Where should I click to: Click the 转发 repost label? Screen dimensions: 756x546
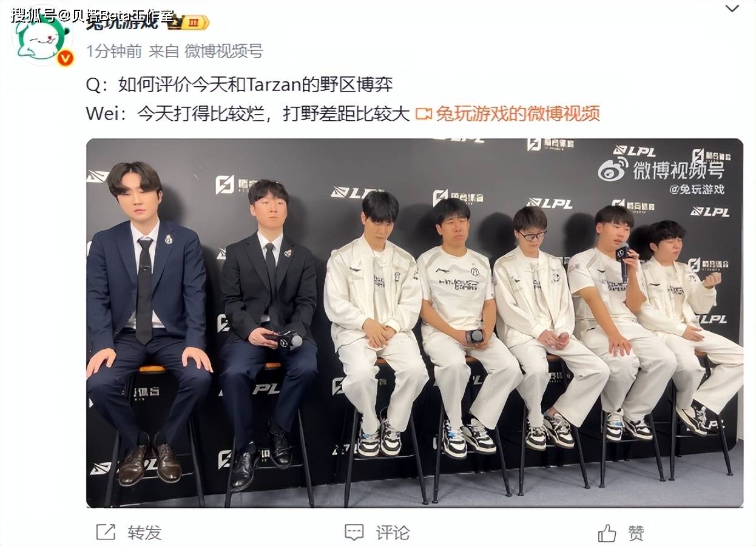tap(144, 533)
